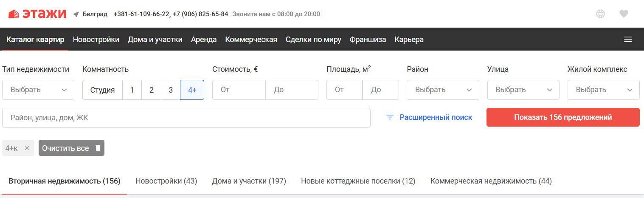The image size is (644, 198).
Task: Click the Стоимость От price field
Action: 239,90
